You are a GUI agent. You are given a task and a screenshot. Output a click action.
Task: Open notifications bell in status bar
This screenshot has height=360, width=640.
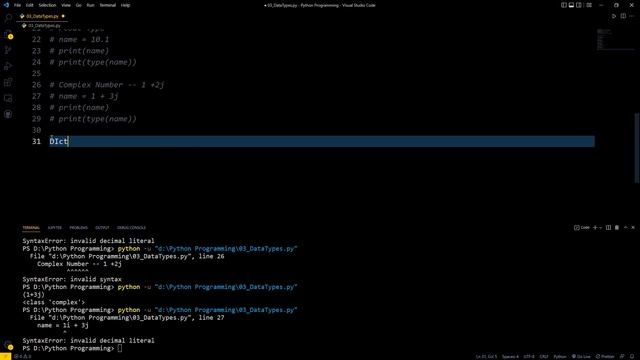click(632, 356)
